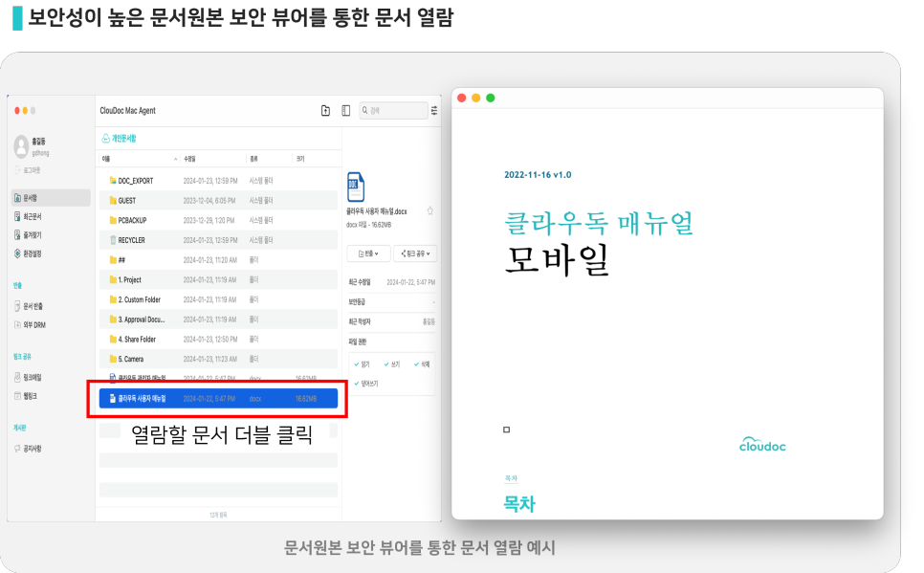
Task: Click the 시스템 폴더 type of GUEST row
Action: (x=260, y=201)
